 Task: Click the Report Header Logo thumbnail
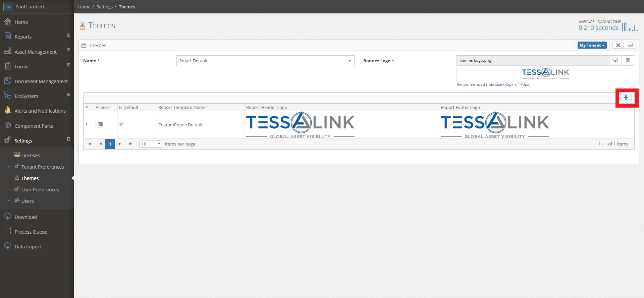300,125
